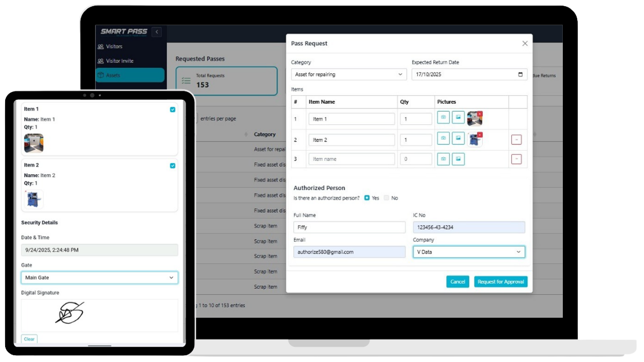
Task: Clear the digital signature
Action: pos(29,339)
